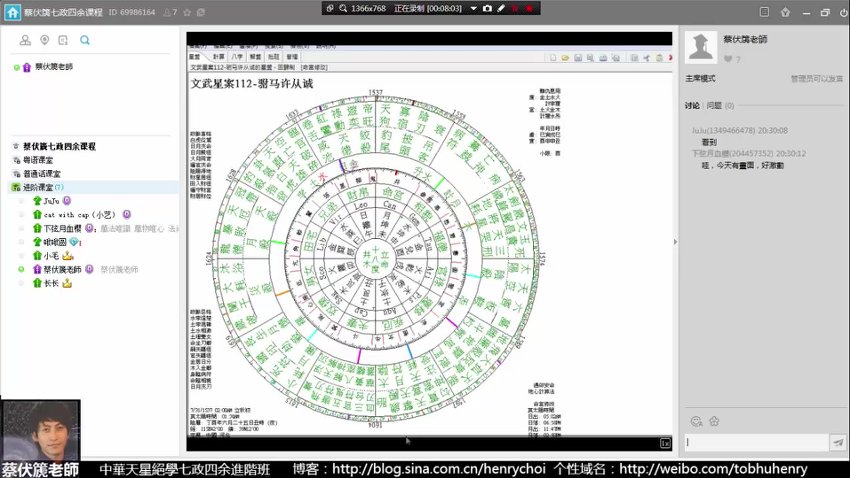
Task: Switch to the 讨论 tab
Action: point(692,106)
